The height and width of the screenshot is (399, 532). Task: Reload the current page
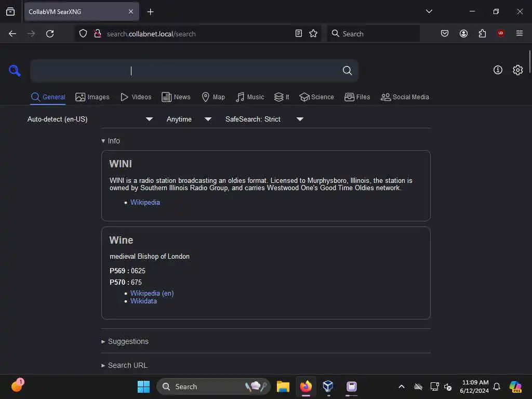(x=50, y=34)
